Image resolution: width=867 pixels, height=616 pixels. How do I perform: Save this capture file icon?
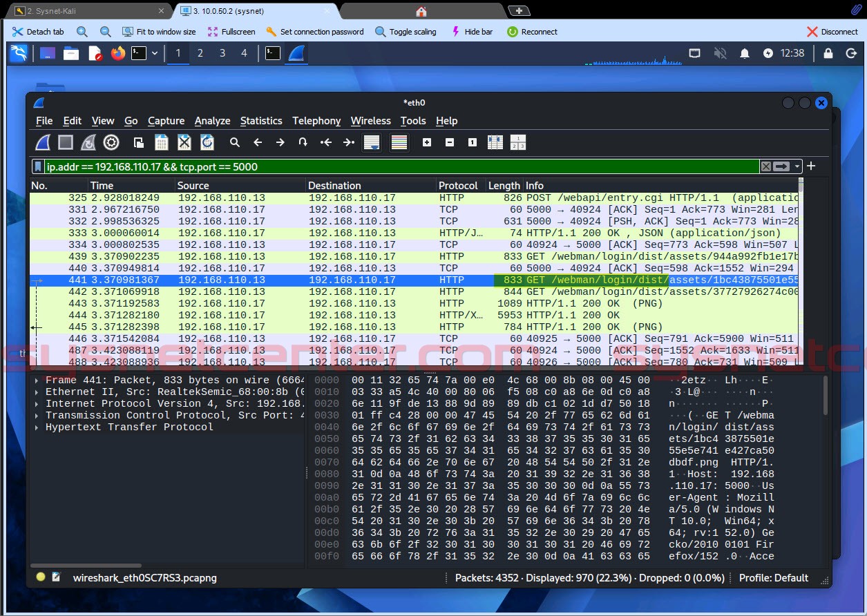pos(162,142)
